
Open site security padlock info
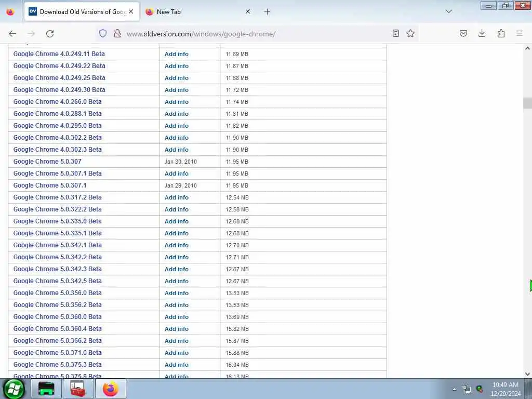point(117,33)
